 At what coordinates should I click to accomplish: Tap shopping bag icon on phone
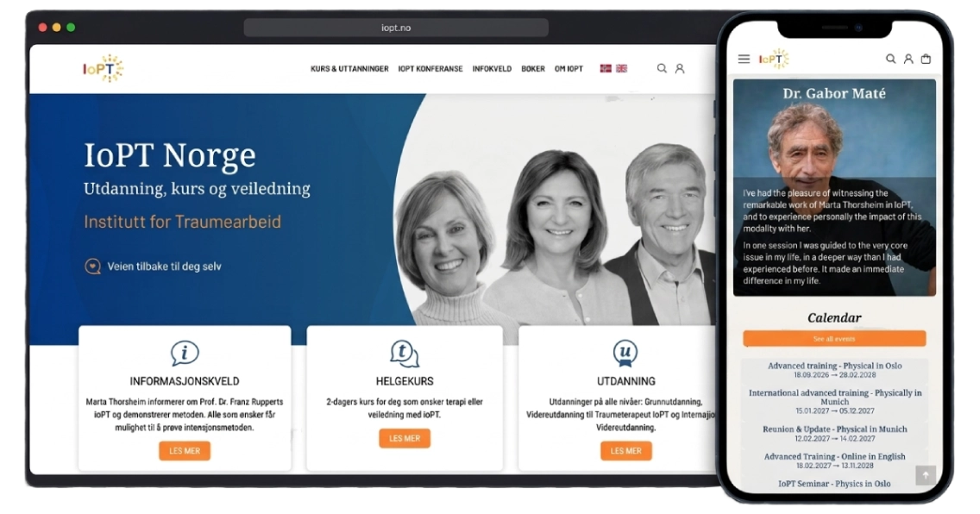(927, 59)
